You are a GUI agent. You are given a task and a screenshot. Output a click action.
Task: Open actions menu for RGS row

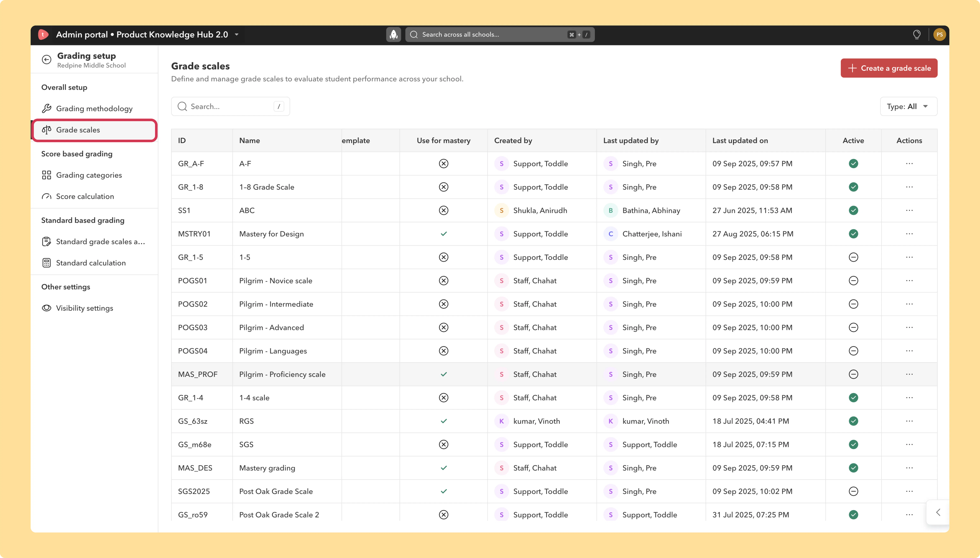(x=909, y=421)
